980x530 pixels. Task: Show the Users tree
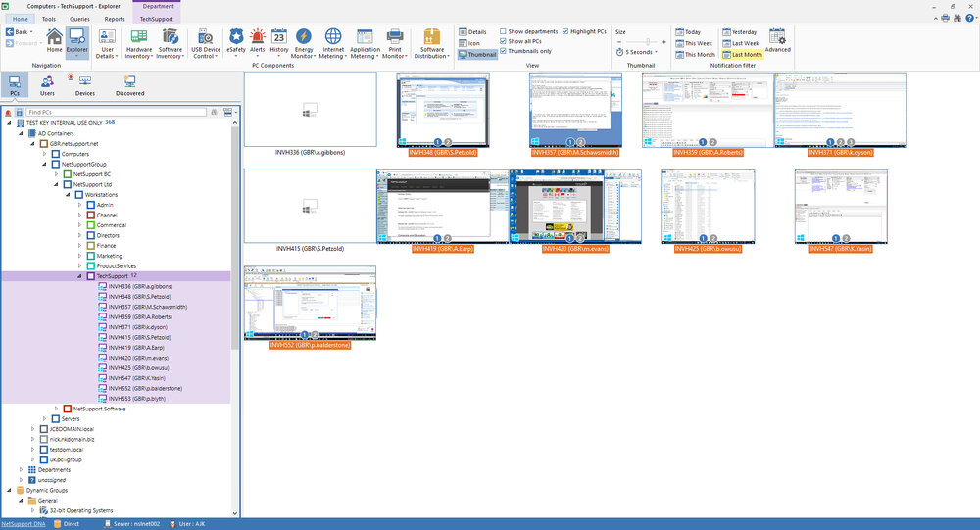point(47,85)
